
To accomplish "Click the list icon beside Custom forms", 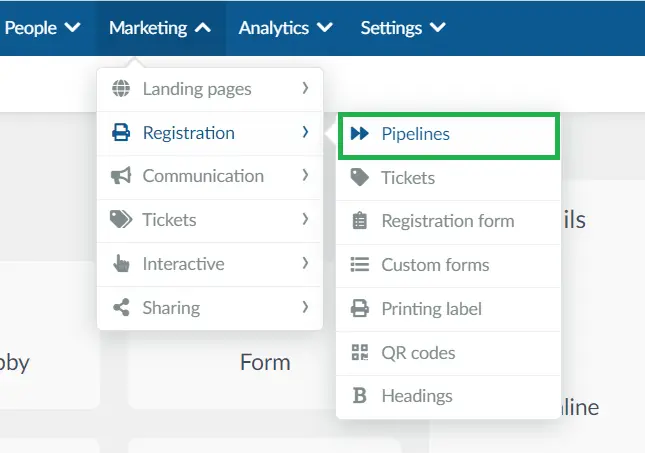I will point(360,265).
